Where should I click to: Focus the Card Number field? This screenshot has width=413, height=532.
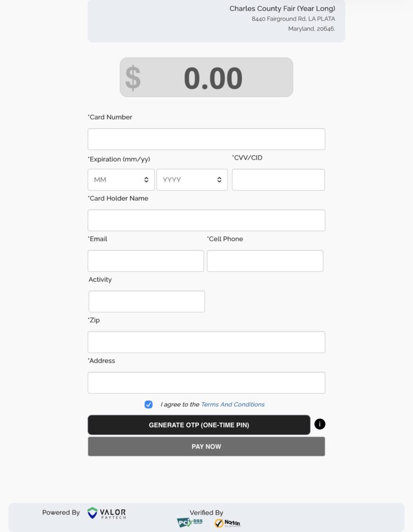pyautogui.click(x=206, y=139)
